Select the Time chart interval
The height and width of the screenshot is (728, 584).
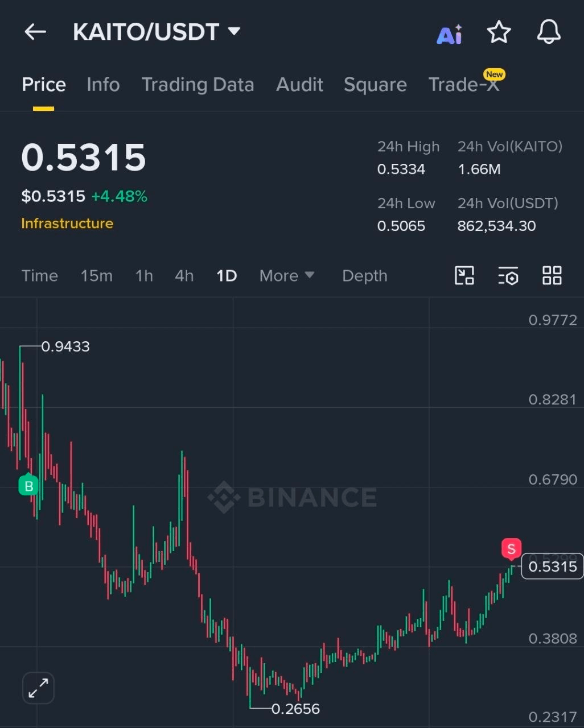point(40,276)
